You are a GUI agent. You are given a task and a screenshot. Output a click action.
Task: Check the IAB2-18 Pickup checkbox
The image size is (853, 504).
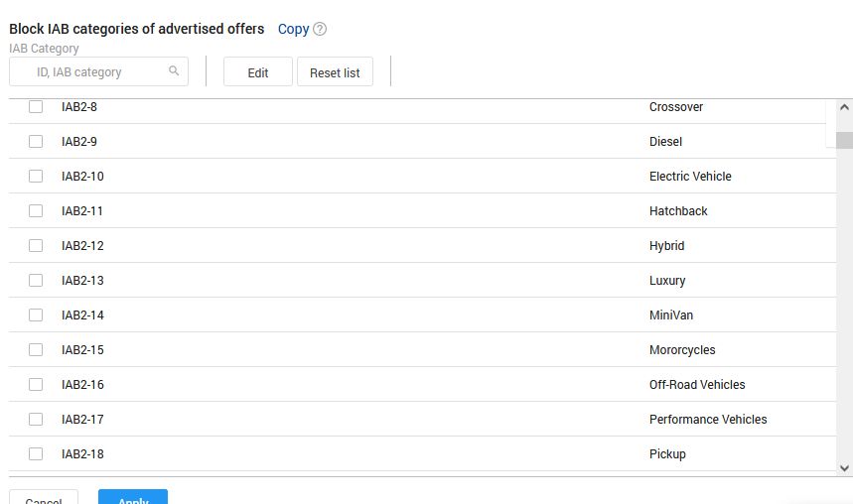[36, 454]
